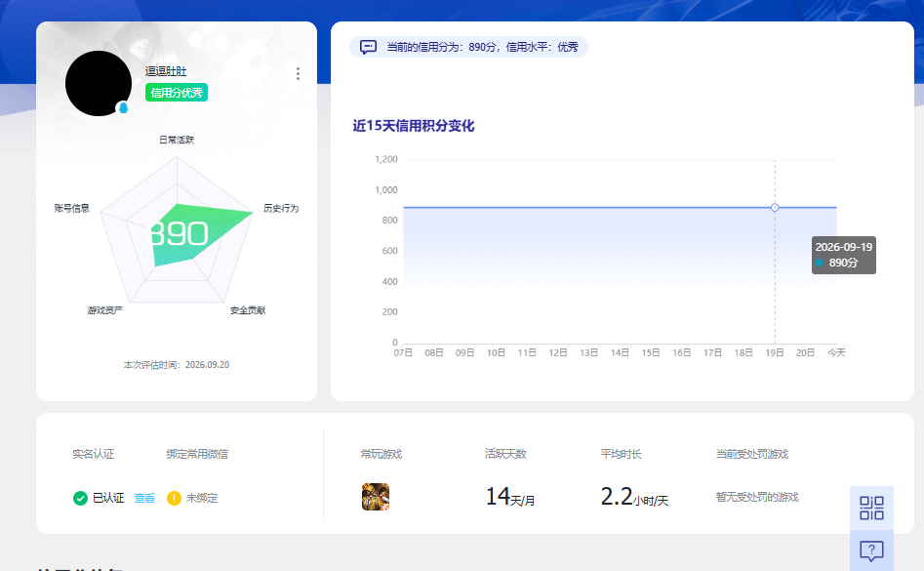Open the QR code side button
This screenshot has height=571, width=924.
pos(871,508)
